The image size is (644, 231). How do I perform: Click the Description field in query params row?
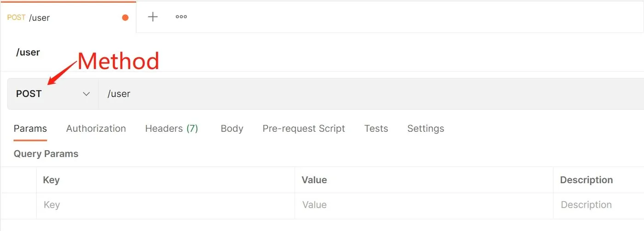[x=598, y=205]
